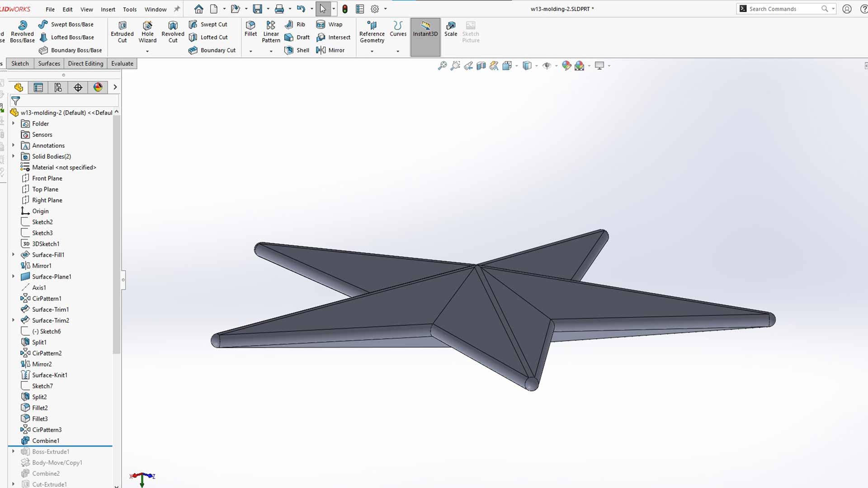Screen dimensions: 868x488
Task: Click the Extruded Cut tool
Action: [122, 32]
